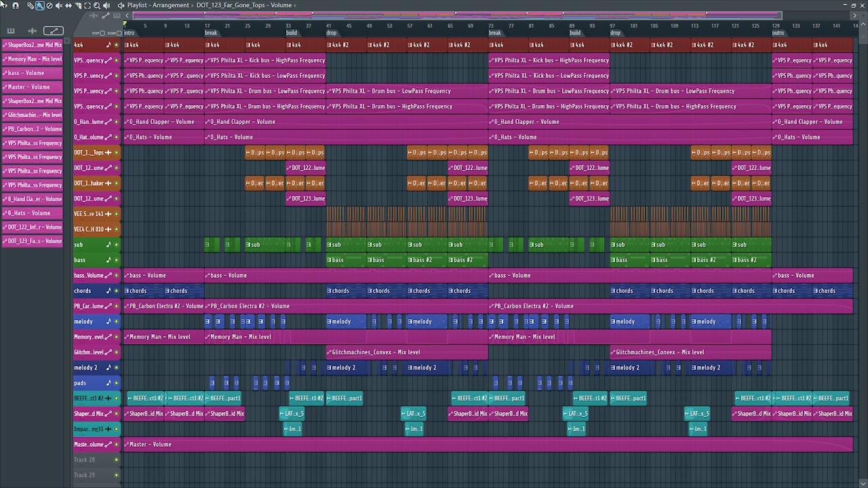Select the Playback speaker tool
This screenshot has width=868, height=488.
(106, 5)
